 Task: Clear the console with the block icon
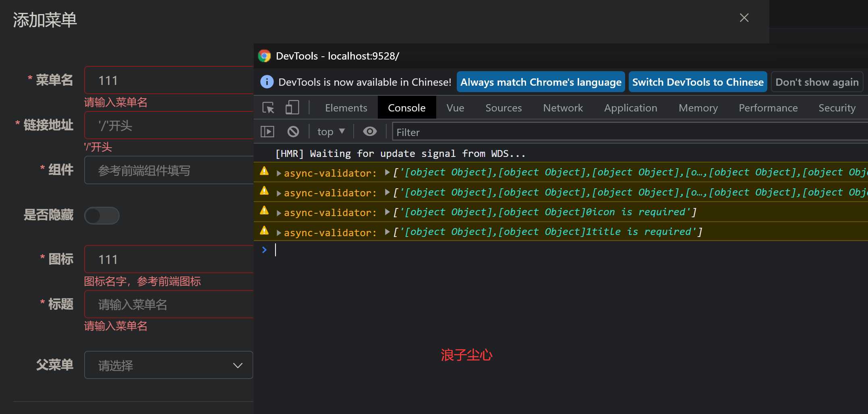[x=293, y=132]
